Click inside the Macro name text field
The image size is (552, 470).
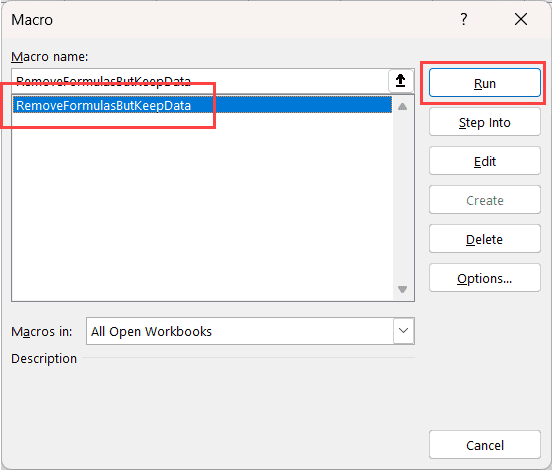pyautogui.click(x=200, y=81)
